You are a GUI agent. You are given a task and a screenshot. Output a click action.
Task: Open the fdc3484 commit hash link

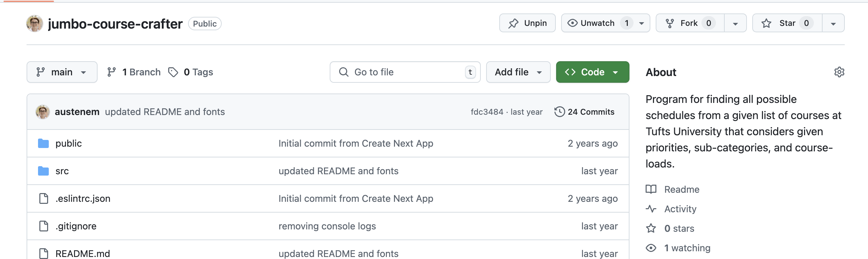487,112
